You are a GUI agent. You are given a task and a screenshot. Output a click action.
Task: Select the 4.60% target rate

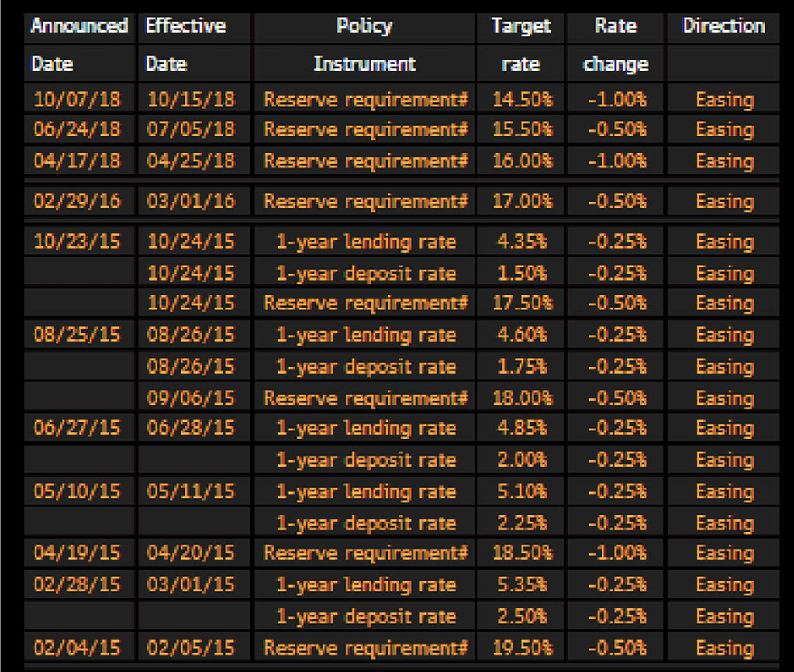(x=522, y=335)
